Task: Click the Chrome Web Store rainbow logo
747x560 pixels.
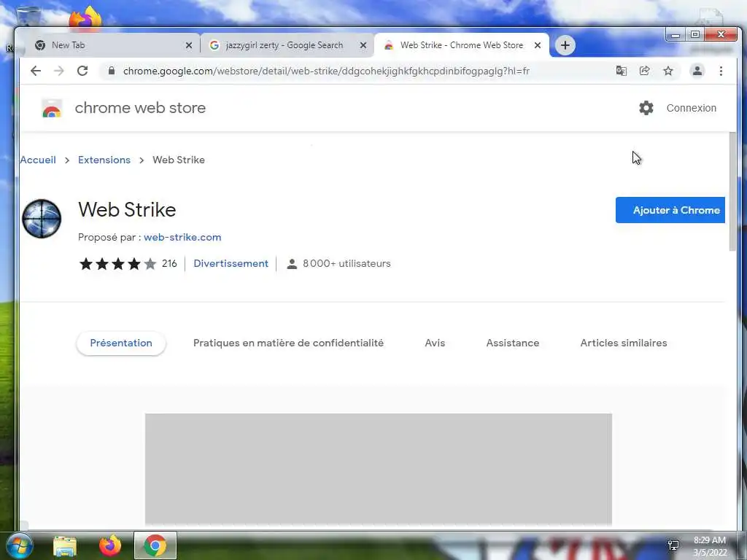Action: (52, 108)
